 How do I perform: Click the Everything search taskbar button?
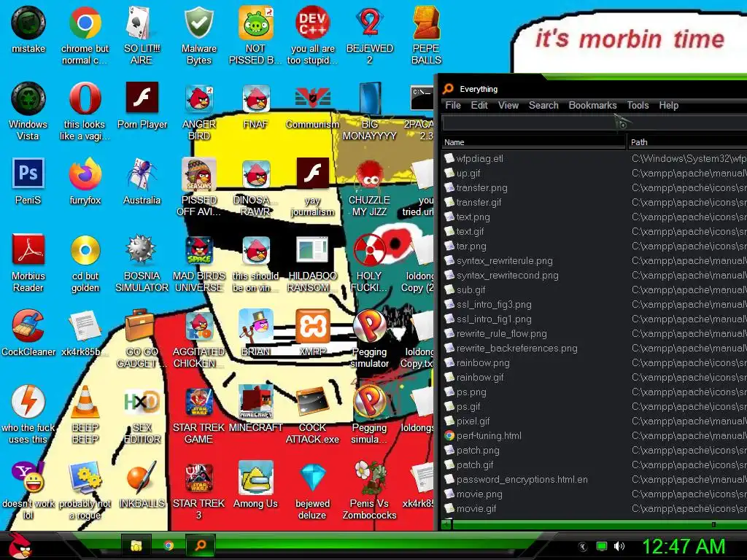tap(201, 545)
